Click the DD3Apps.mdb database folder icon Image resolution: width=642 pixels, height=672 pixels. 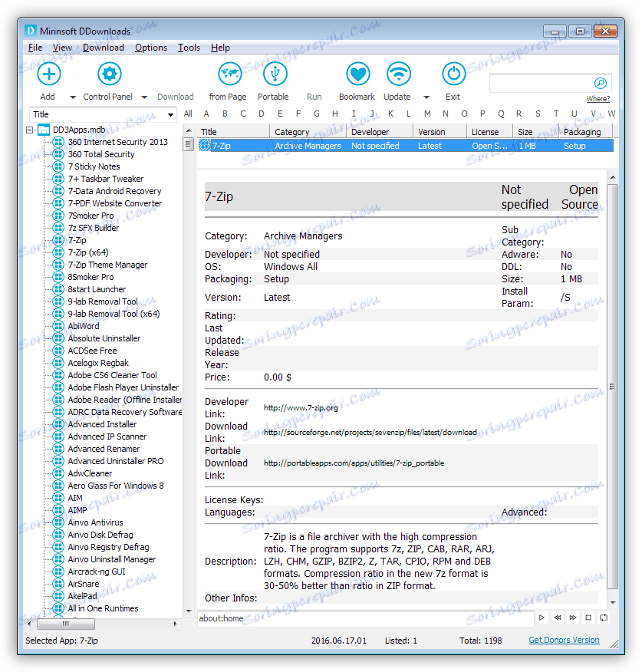point(44,130)
